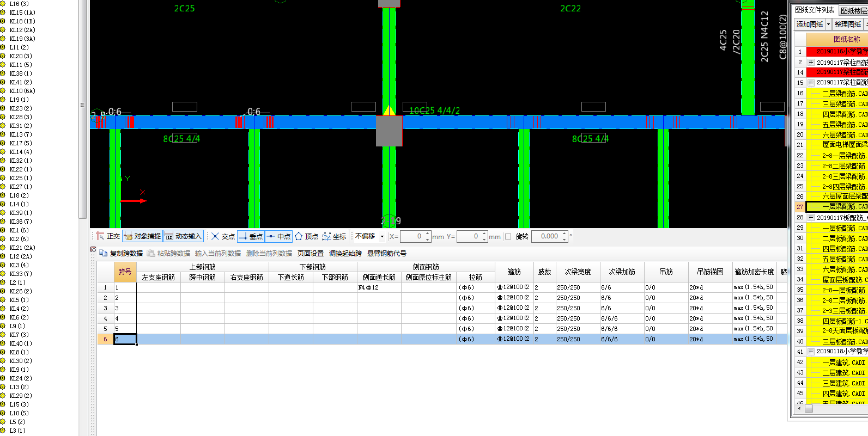The image size is (868, 436).
Task: Toggle 动态输入 dynamic input button
Action: pos(183,236)
